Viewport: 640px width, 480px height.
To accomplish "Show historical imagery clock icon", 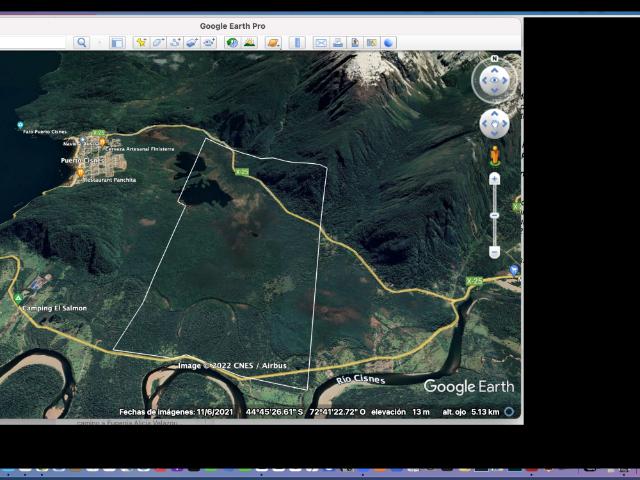I will click(x=232, y=42).
